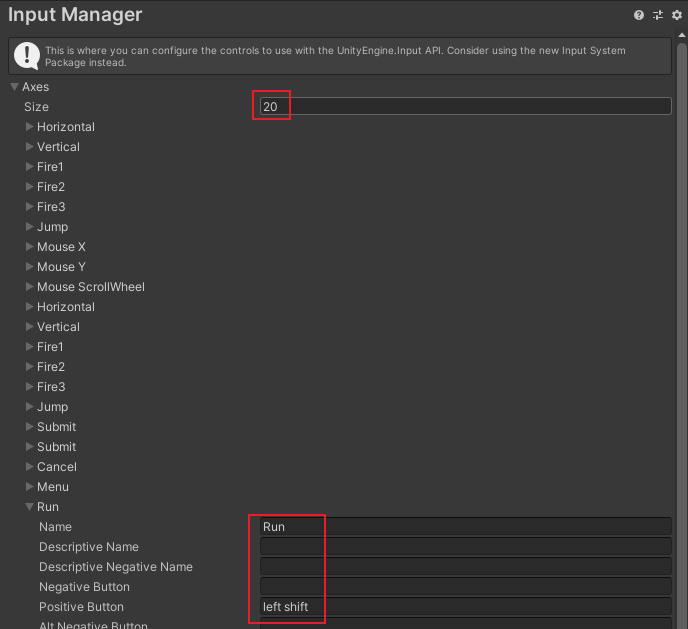This screenshot has height=629, width=688.
Task: Click the info warning exclamation icon
Action: coord(27,56)
